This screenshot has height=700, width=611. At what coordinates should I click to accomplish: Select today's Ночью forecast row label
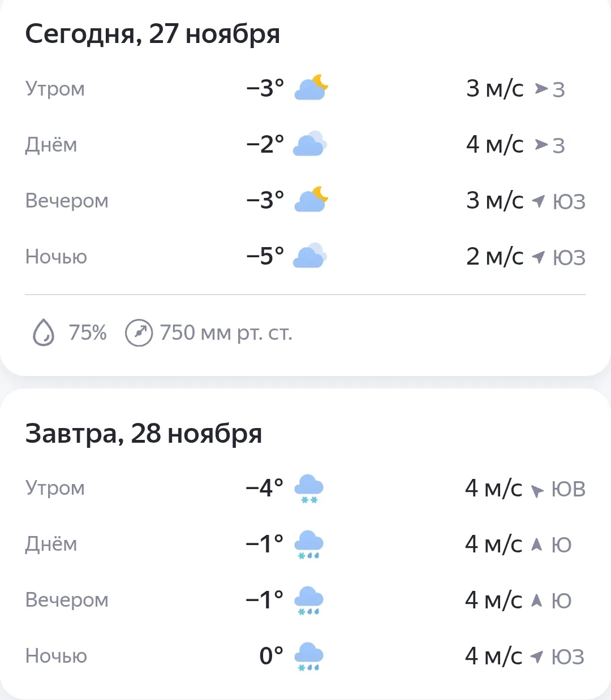point(56,257)
